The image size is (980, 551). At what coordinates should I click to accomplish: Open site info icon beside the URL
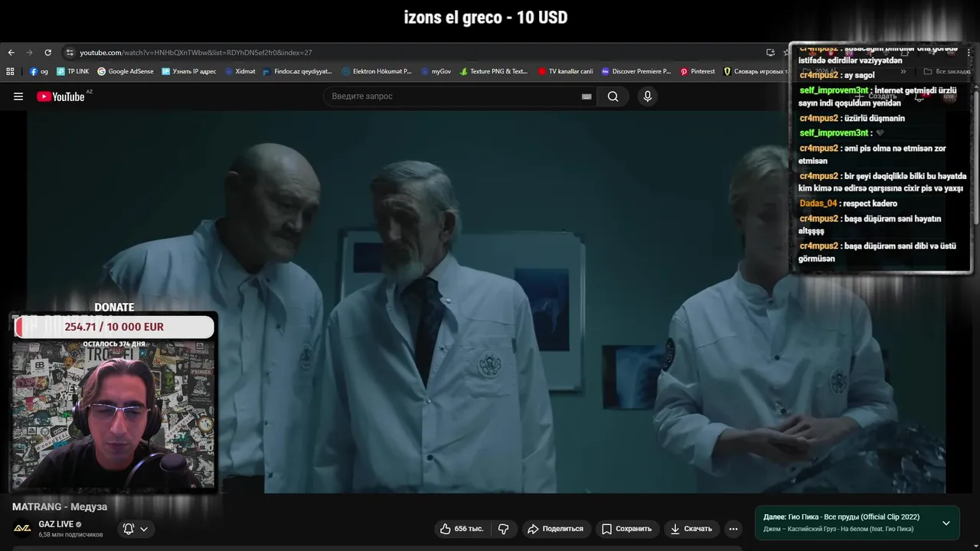(70, 53)
